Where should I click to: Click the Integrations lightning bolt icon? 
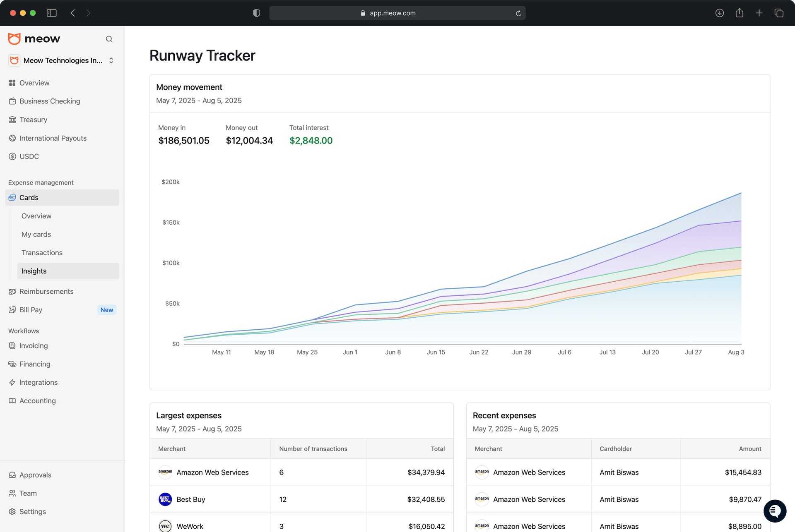pyautogui.click(x=12, y=383)
